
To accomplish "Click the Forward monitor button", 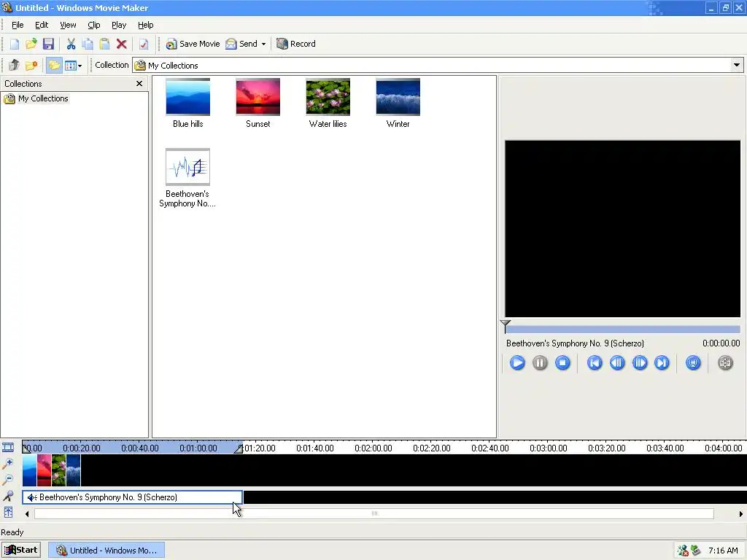I will click(662, 363).
